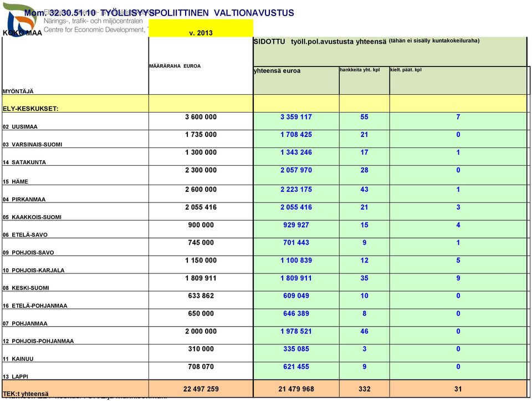Select Uusimaa appropriation 3 600 000
532x401 pixels.
tap(201, 117)
